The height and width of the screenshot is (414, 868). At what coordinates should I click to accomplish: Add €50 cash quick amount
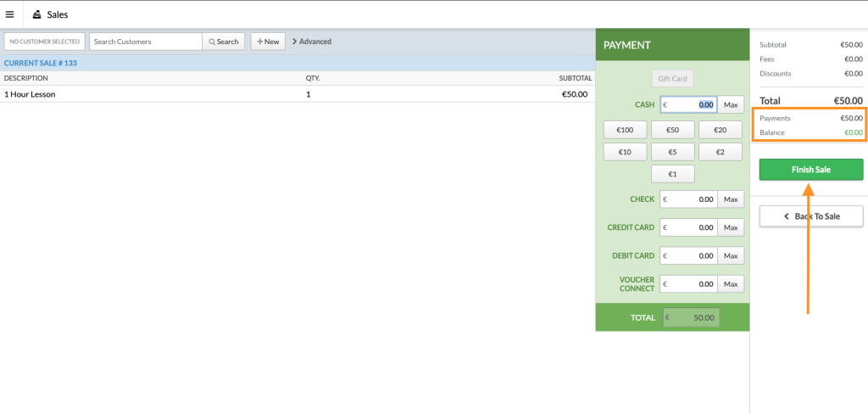coord(672,130)
